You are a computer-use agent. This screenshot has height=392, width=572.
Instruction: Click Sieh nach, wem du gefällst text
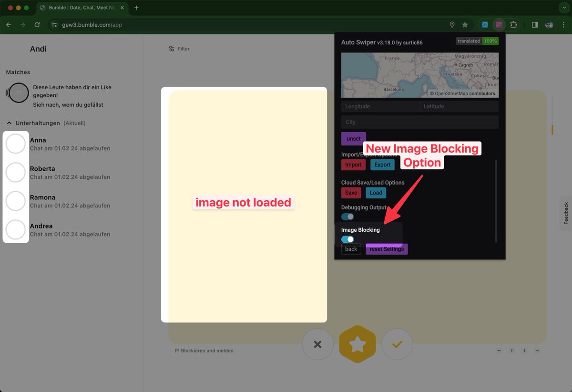68,104
